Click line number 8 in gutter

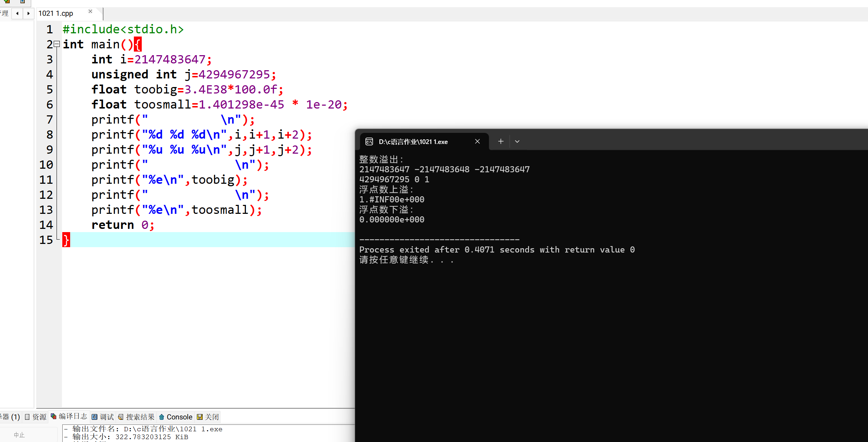[x=49, y=135]
